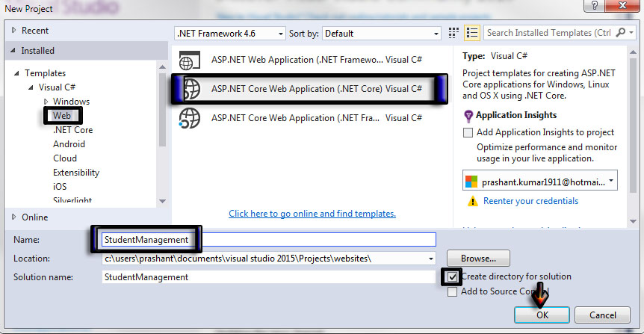Click the details pane scroll up arrow
644x334 pixels.
633,52
